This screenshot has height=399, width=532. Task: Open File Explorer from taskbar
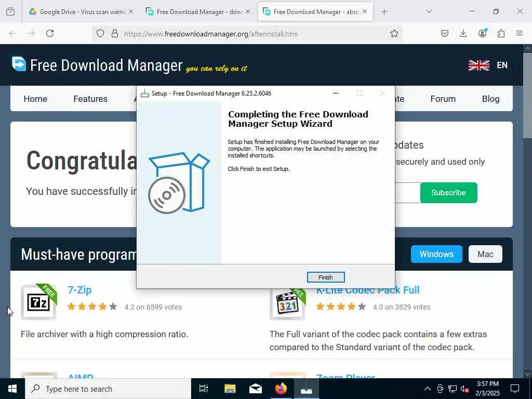[230, 389]
